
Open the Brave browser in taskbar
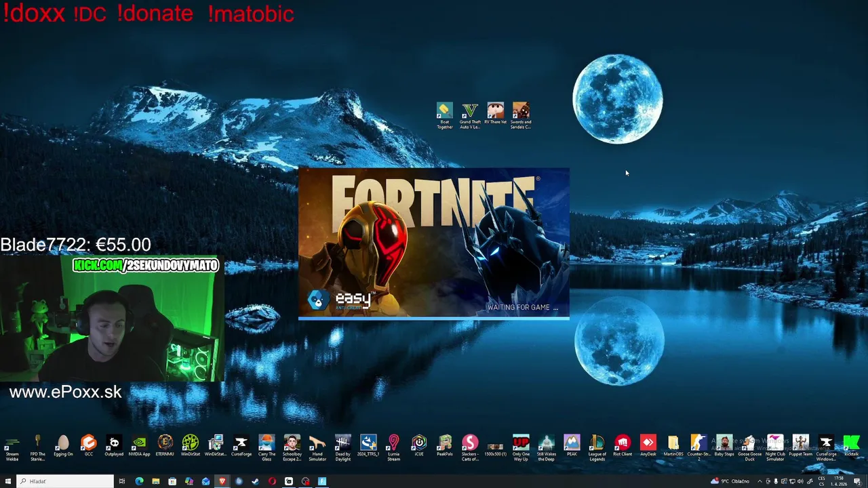(222, 481)
